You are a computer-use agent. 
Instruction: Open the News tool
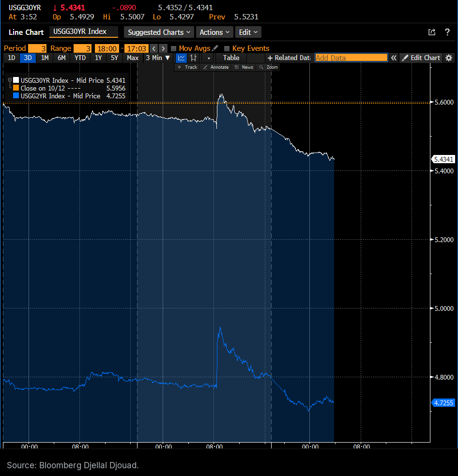point(244,67)
